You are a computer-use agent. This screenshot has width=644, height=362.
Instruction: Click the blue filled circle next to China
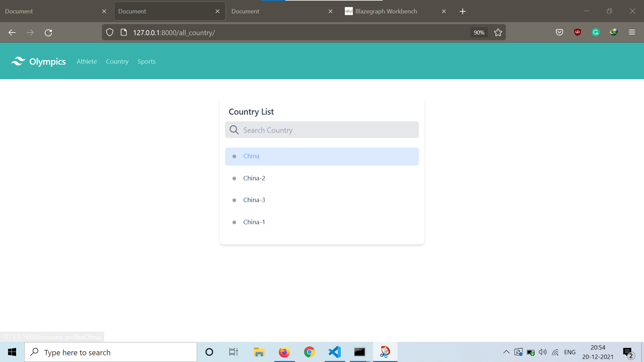coord(234,156)
